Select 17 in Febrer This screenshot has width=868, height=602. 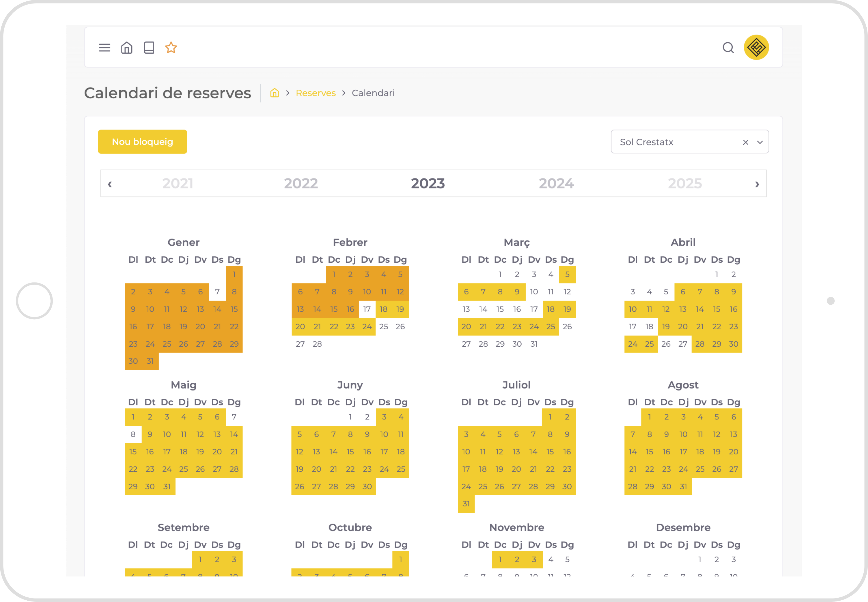pos(367,309)
